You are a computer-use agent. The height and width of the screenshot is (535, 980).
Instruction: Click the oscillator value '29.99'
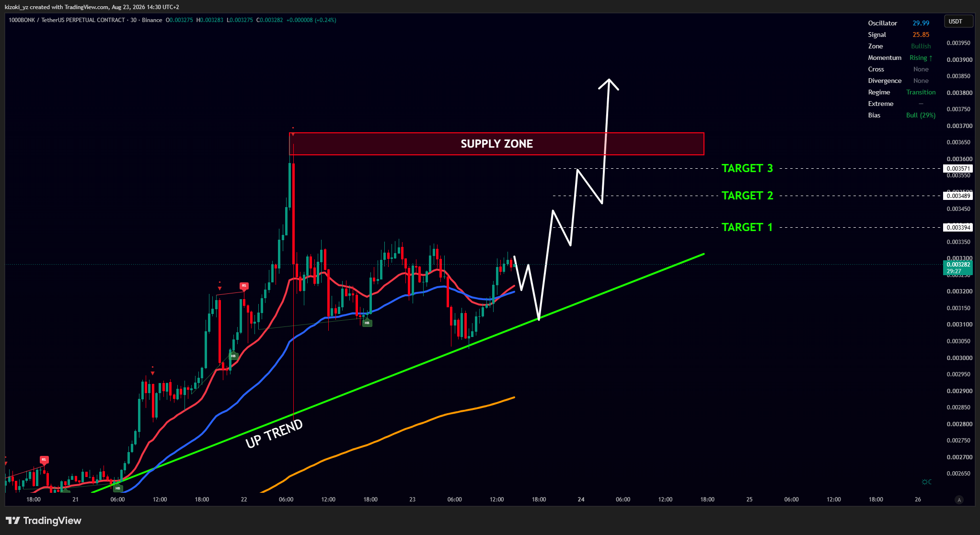(x=921, y=23)
